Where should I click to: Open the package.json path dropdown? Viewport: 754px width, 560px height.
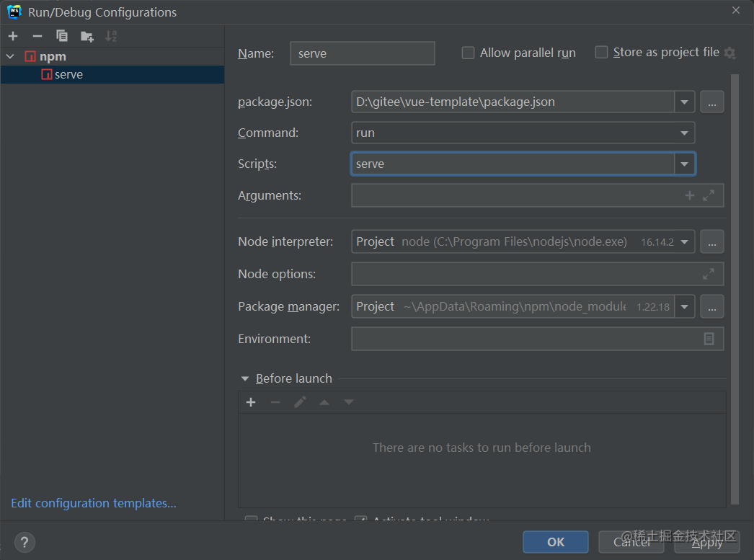point(684,102)
